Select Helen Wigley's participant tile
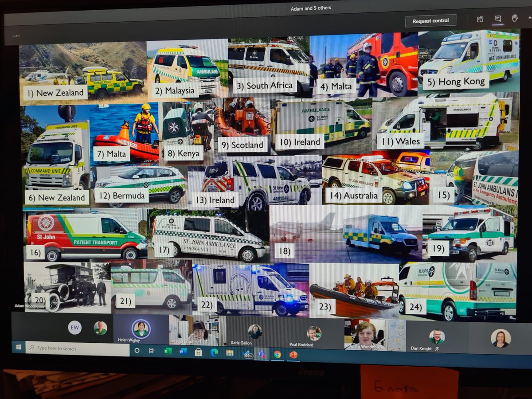The height and width of the screenshot is (399, 532). [x=141, y=329]
